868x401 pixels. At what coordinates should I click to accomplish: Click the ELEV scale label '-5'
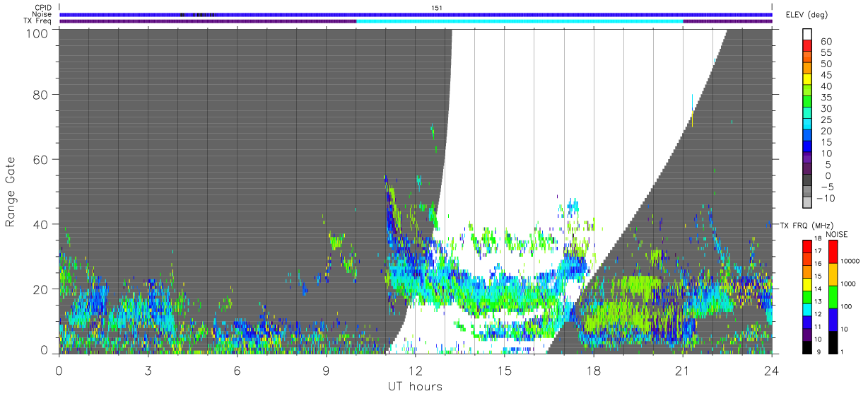click(828, 187)
